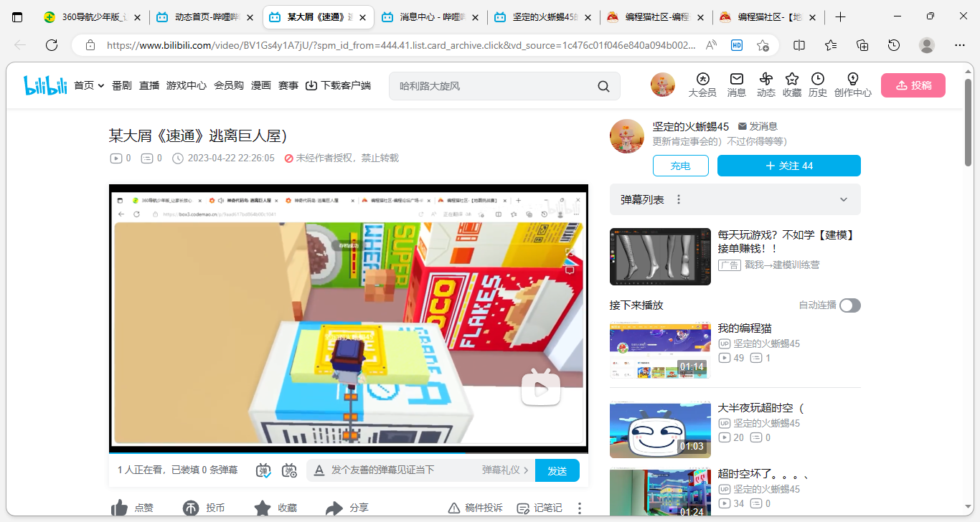
Task: Click the 收藏 star icon below video
Action: click(263, 508)
